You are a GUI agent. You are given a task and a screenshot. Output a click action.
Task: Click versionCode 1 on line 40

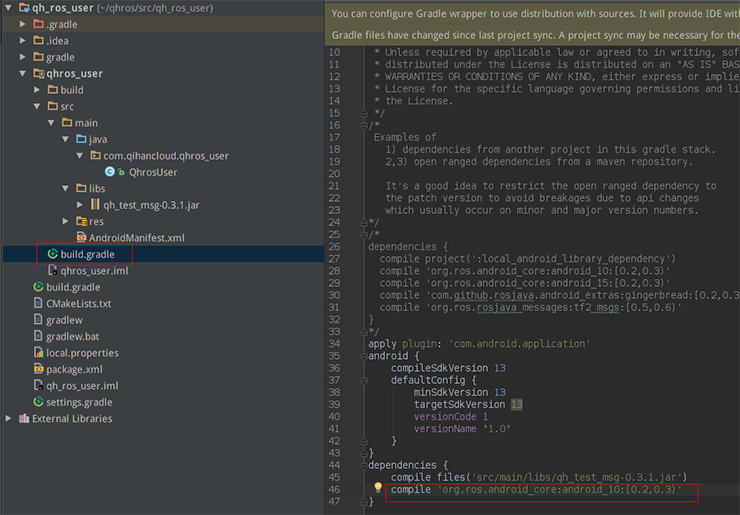point(450,416)
